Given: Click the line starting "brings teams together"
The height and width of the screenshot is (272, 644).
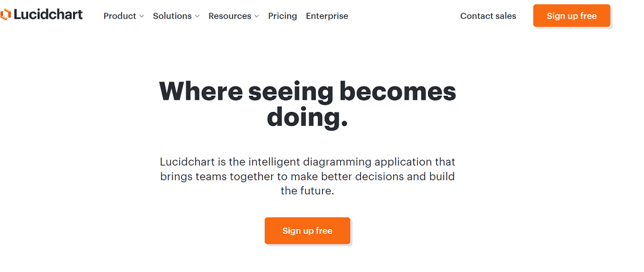Looking at the screenshot, I should 307,176.
